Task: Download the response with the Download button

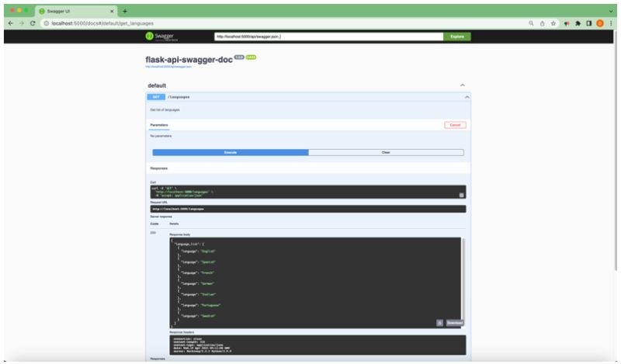Action: (x=455, y=323)
